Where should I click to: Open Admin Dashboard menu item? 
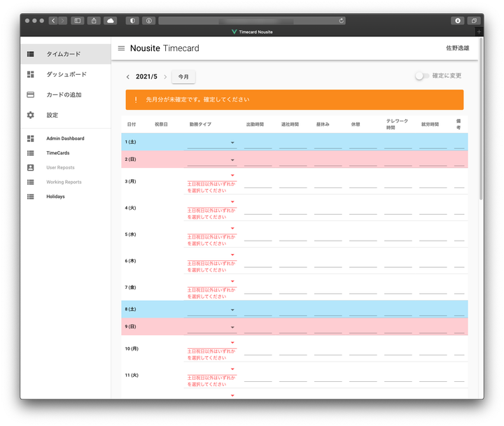[65, 139]
